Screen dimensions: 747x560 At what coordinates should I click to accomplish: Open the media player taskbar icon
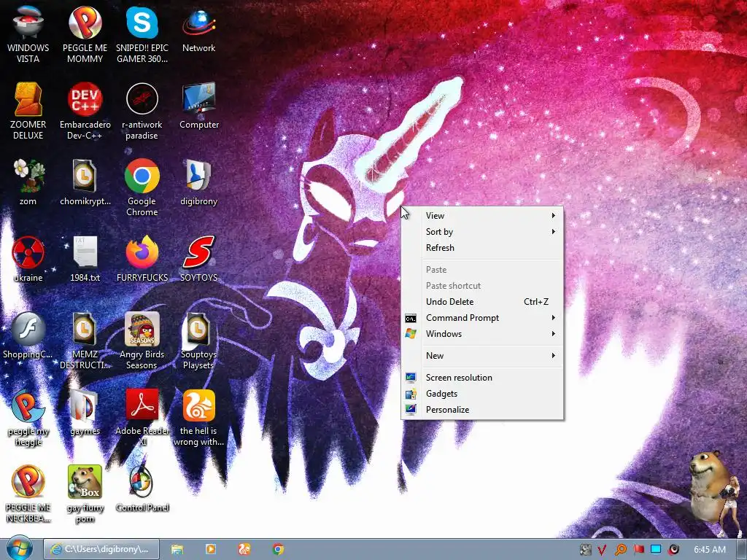click(x=210, y=550)
